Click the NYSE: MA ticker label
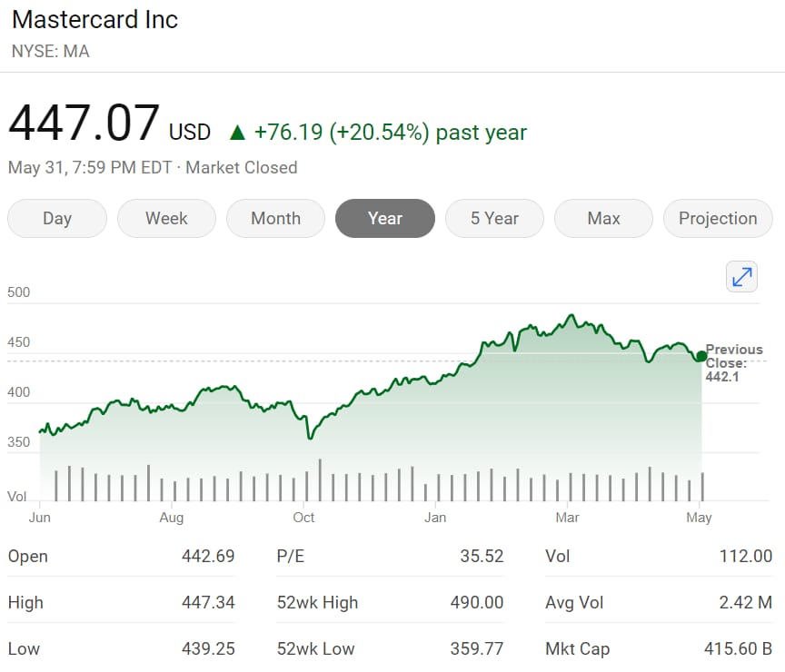 tap(50, 51)
